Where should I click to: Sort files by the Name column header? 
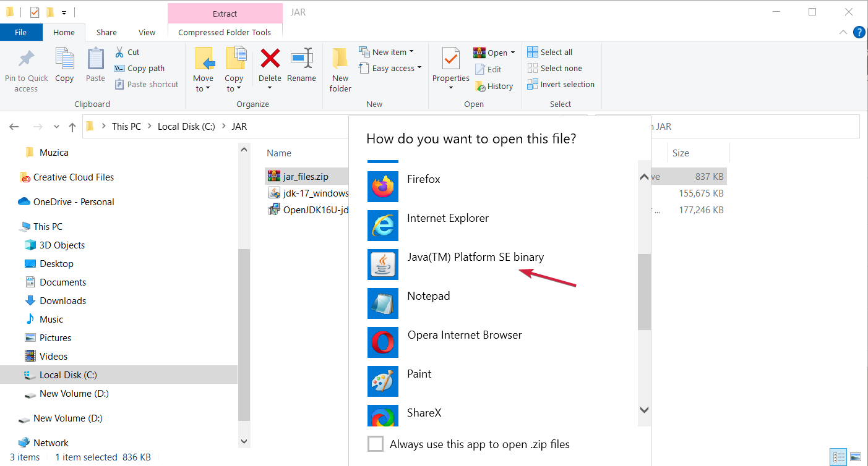(x=279, y=153)
